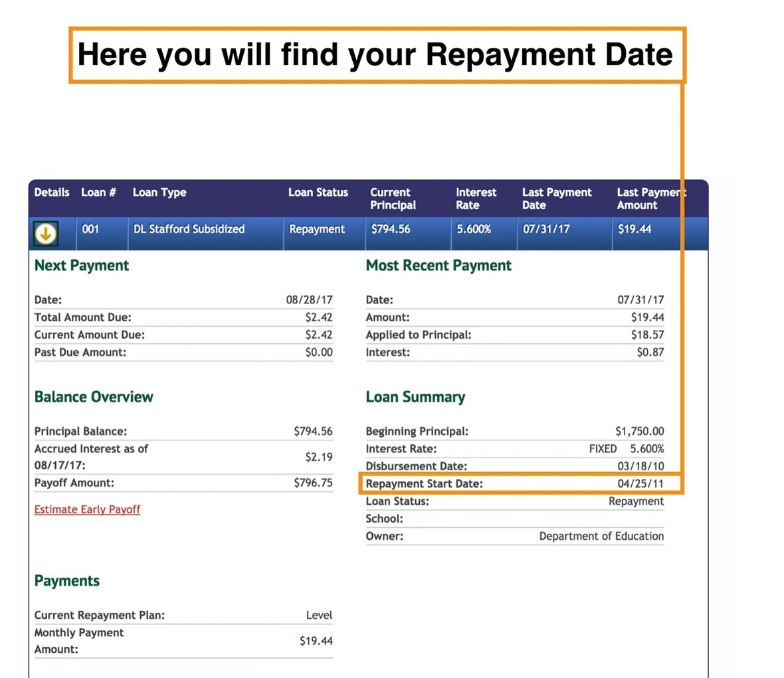Screen dimensions: 784x678
Task: Click the Current Principal header
Action: [x=393, y=199]
